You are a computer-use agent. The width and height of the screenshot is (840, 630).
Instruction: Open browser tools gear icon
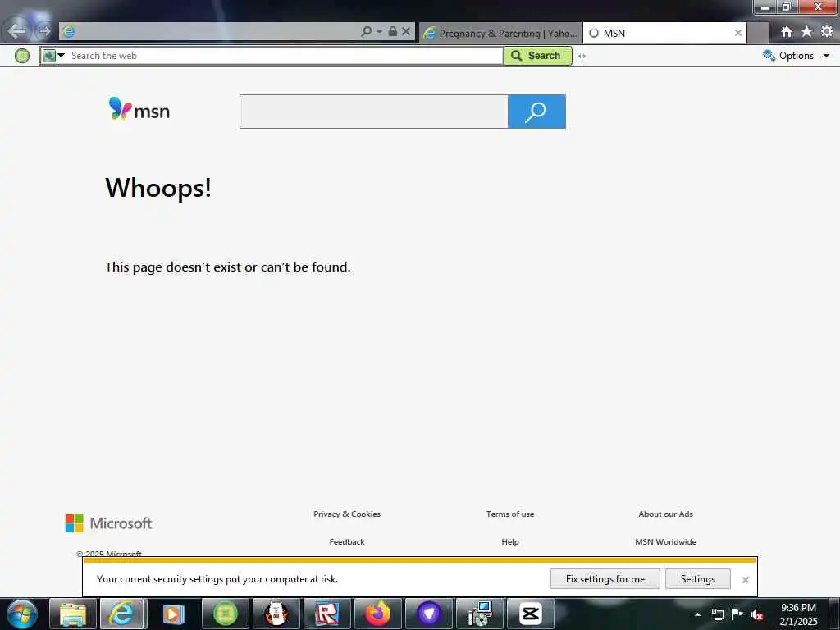coord(827,32)
